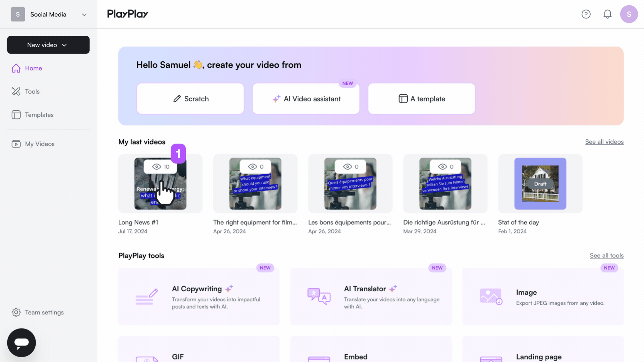The height and width of the screenshot is (362, 644).
Task: Open the chat support bubble
Action: pos(21,343)
